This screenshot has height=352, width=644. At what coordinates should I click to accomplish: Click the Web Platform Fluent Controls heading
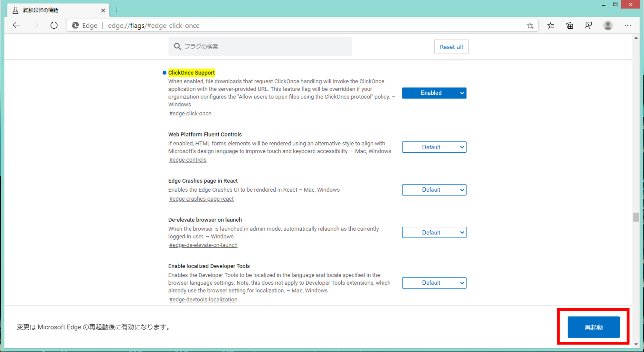[205, 135]
